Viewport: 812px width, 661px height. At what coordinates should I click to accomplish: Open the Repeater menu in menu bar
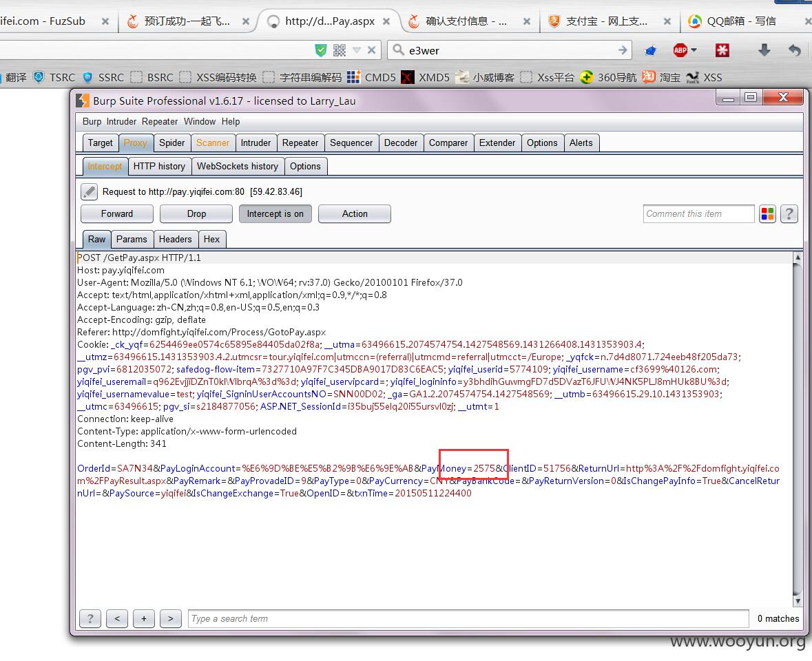[160, 122]
